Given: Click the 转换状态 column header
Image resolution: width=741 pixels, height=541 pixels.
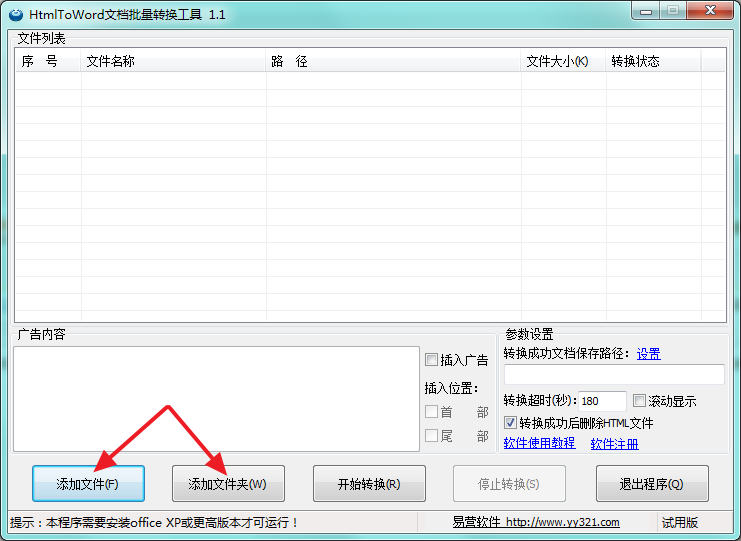Looking at the screenshot, I should [653, 61].
